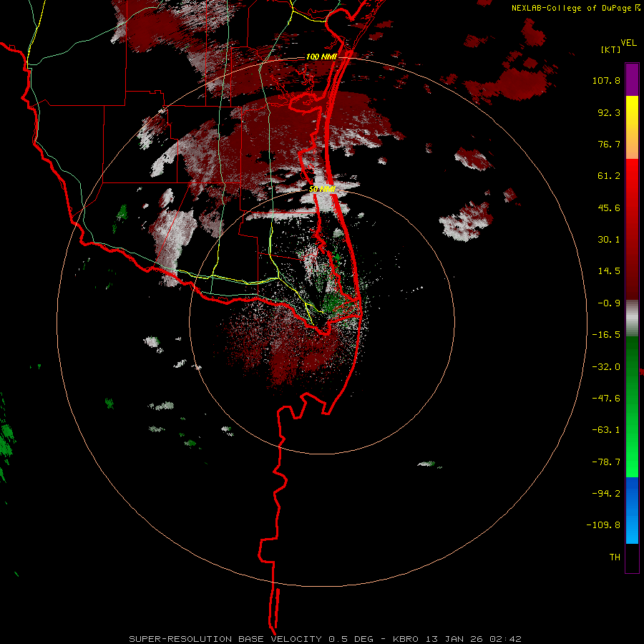The width and height of the screenshot is (644, 644).
Task: Click the gray band near zero velocity
Action: 632,318
